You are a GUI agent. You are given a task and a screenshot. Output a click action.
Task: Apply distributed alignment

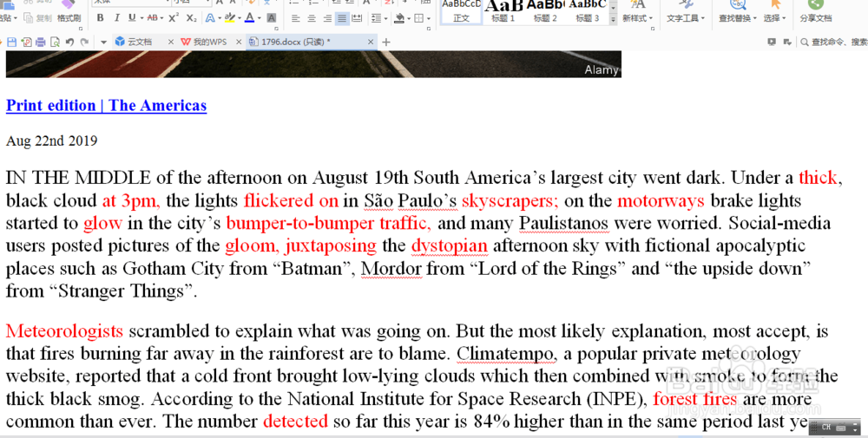(x=357, y=18)
